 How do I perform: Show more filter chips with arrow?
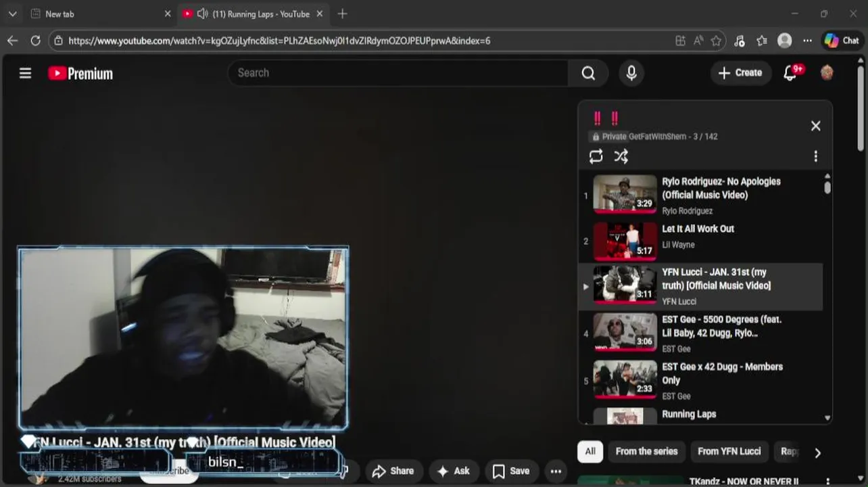tap(817, 453)
